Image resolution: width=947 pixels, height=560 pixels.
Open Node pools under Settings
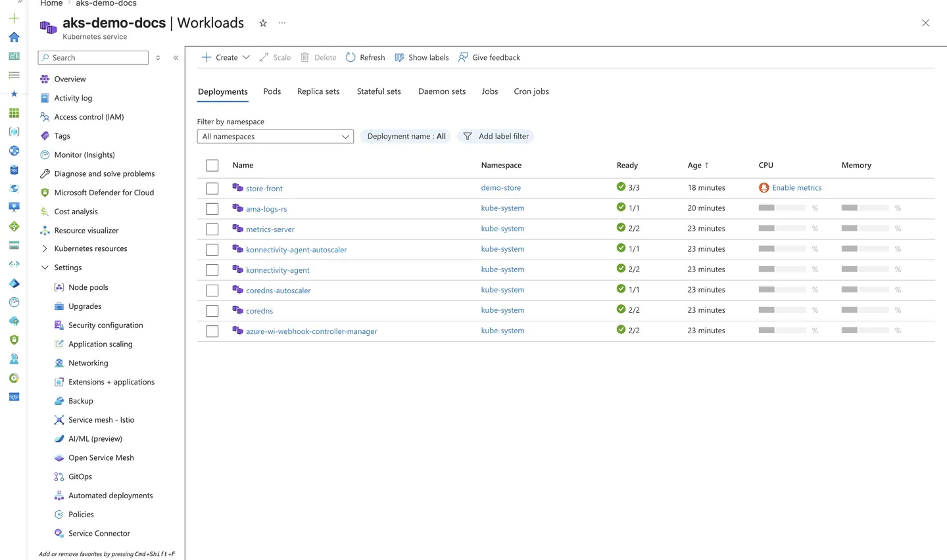pyautogui.click(x=88, y=287)
